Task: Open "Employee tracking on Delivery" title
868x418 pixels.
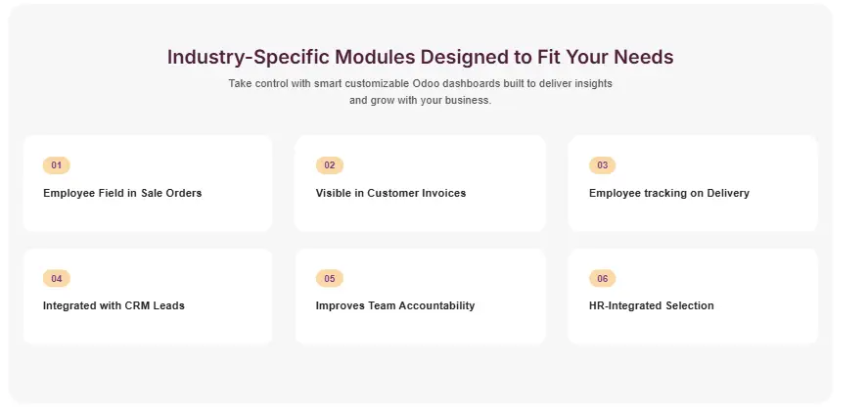Action: click(668, 193)
